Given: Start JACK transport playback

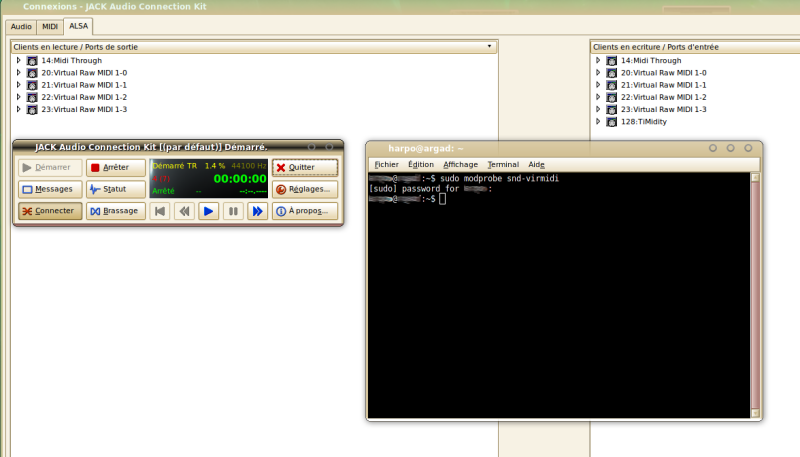Looking at the screenshot, I should 208,211.
